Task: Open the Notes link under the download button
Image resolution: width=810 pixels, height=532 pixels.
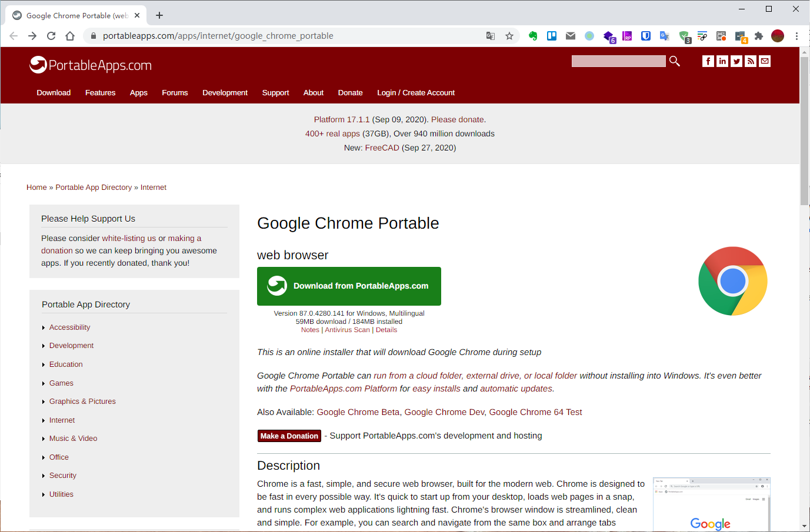Action: 310,330
